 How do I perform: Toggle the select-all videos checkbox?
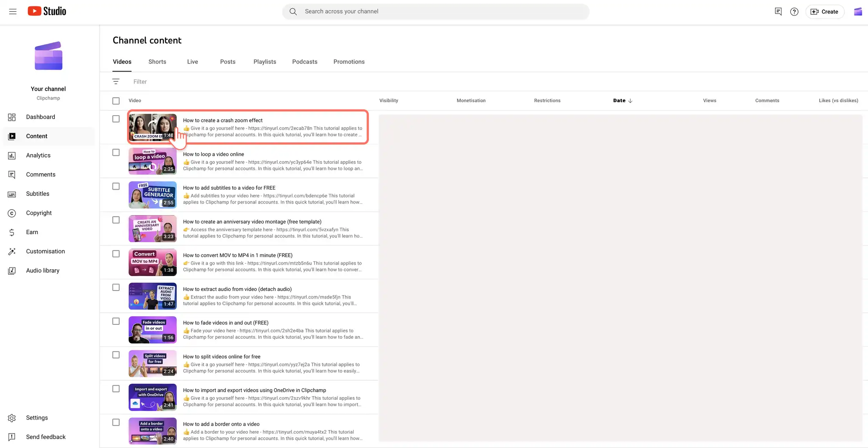[x=116, y=101]
